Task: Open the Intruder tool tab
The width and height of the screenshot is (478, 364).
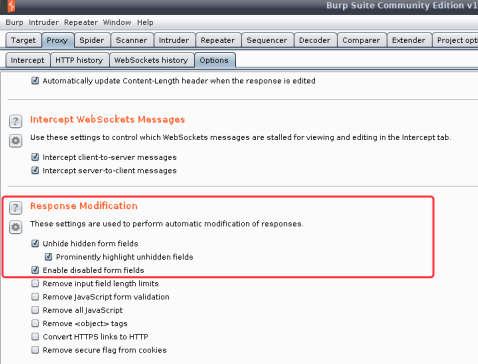Action: pyautogui.click(x=174, y=40)
